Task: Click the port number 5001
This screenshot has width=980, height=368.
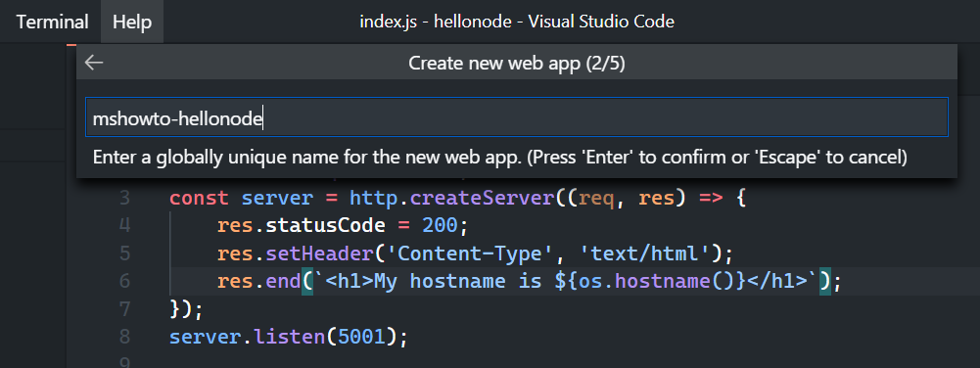Action: [x=355, y=337]
